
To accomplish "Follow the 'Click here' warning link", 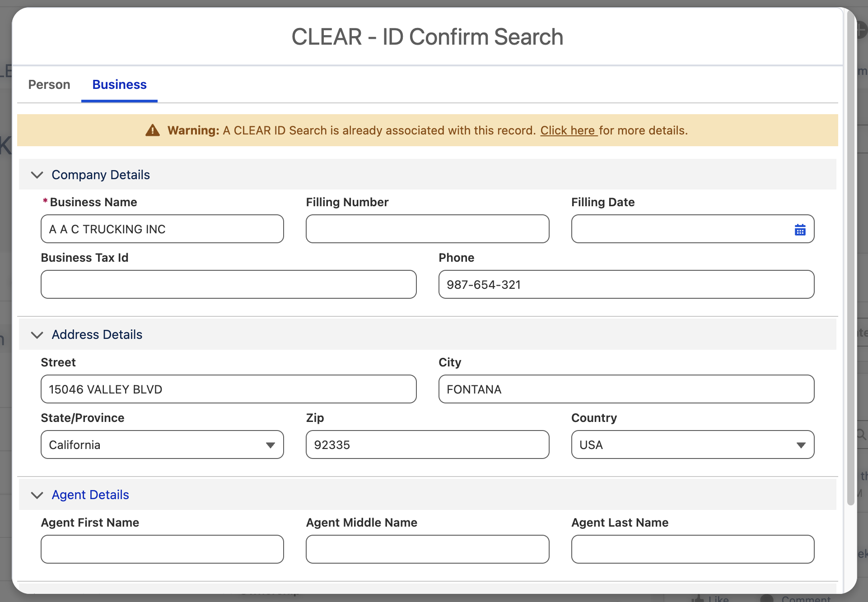I will click(x=568, y=130).
